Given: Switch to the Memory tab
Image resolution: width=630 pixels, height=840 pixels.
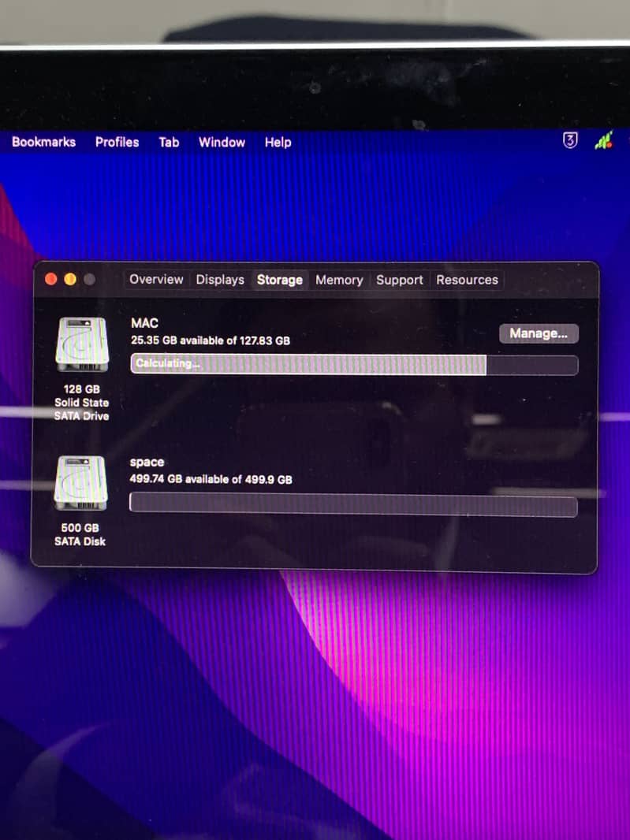Looking at the screenshot, I should 339,281.
